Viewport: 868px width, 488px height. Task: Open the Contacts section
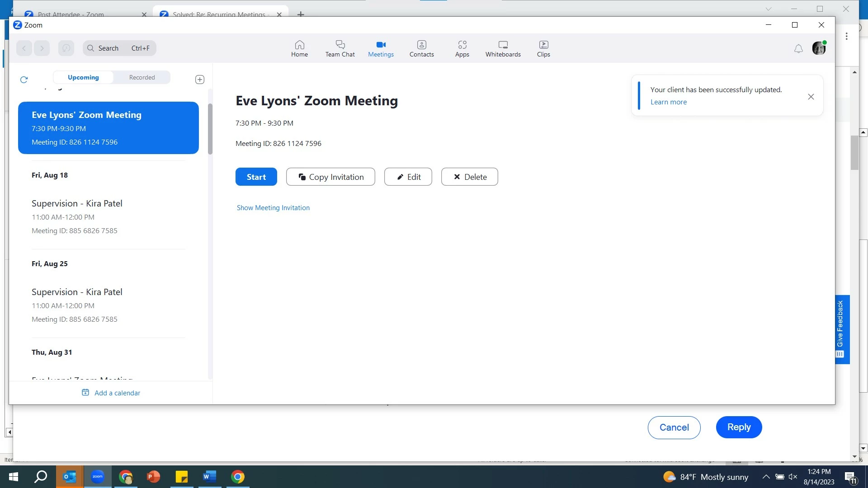click(421, 48)
